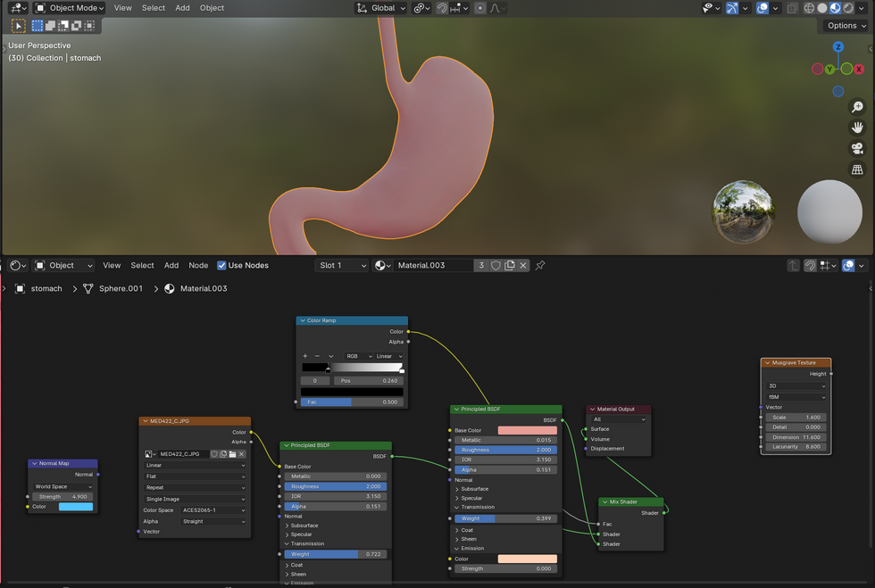
Task: Toggle the pin icon in shader editor
Action: tap(540, 266)
